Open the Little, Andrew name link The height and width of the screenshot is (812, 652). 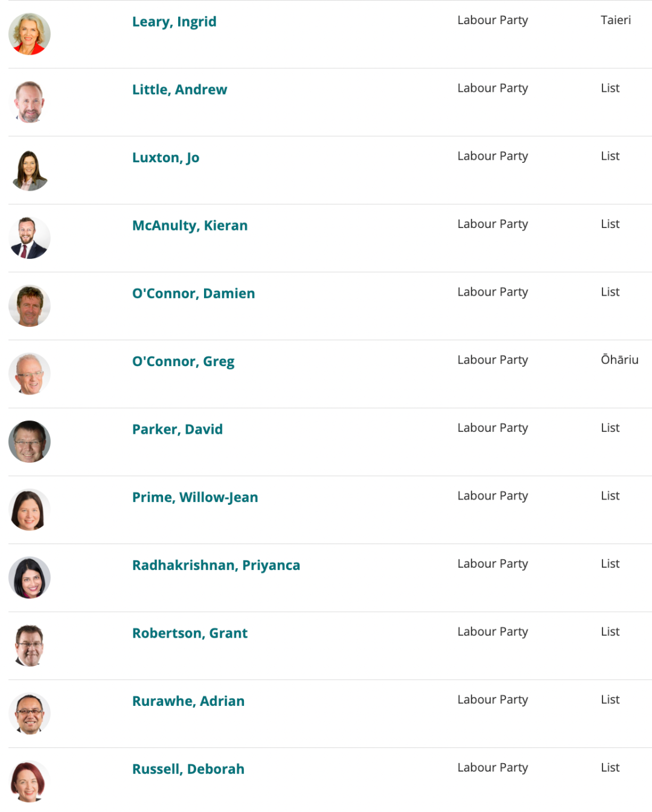pyautogui.click(x=180, y=89)
